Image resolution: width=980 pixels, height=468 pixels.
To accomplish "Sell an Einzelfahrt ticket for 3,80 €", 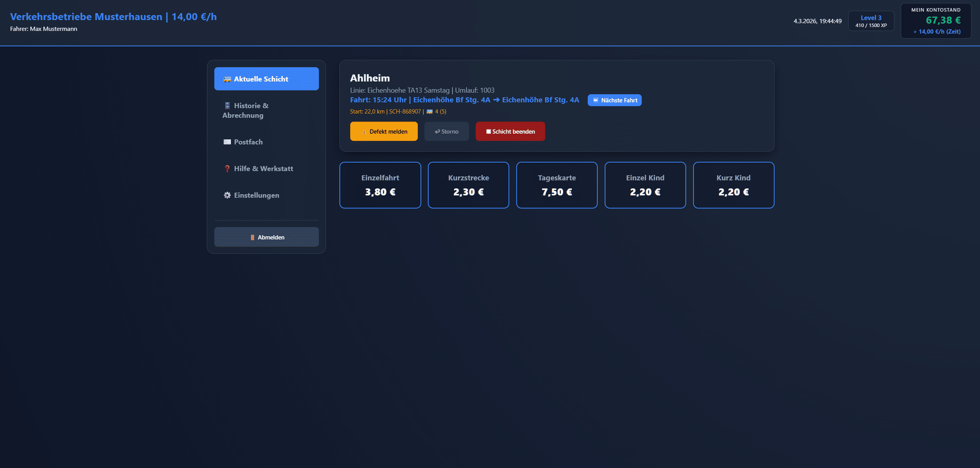I will (x=380, y=185).
